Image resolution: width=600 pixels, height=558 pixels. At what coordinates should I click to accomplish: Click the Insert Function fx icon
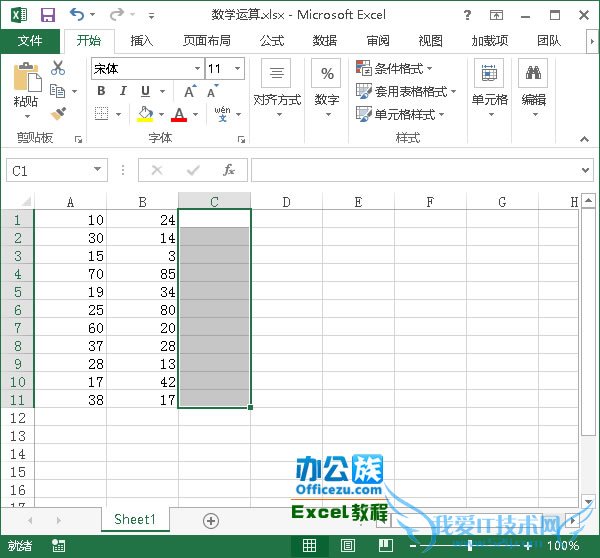pyautogui.click(x=229, y=170)
